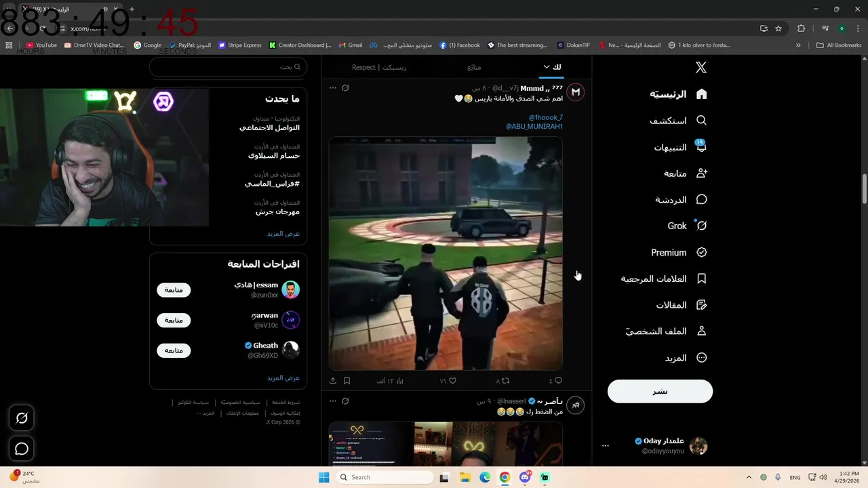Switch to the Respect | ريسبكت tab
The width and height of the screenshot is (868, 488).
coord(379,67)
